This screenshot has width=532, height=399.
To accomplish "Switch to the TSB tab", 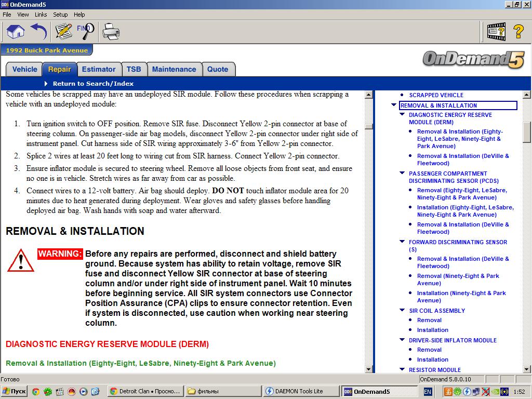I will point(134,69).
